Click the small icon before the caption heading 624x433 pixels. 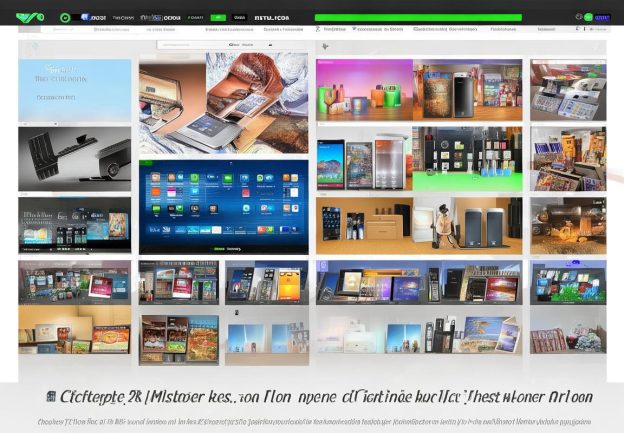pos(51,396)
